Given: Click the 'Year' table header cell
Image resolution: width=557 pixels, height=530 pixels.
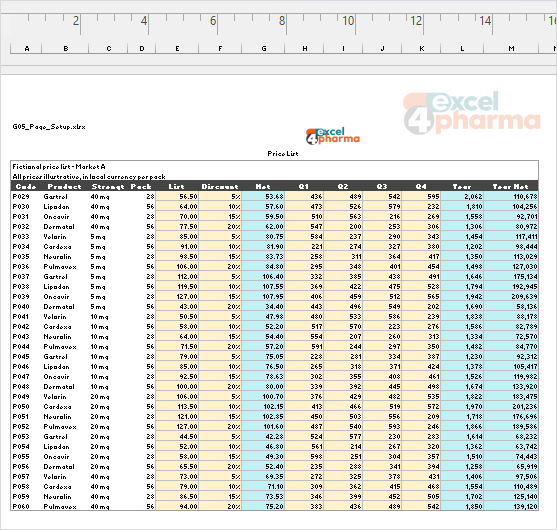Looking at the screenshot, I should click(462, 186).
